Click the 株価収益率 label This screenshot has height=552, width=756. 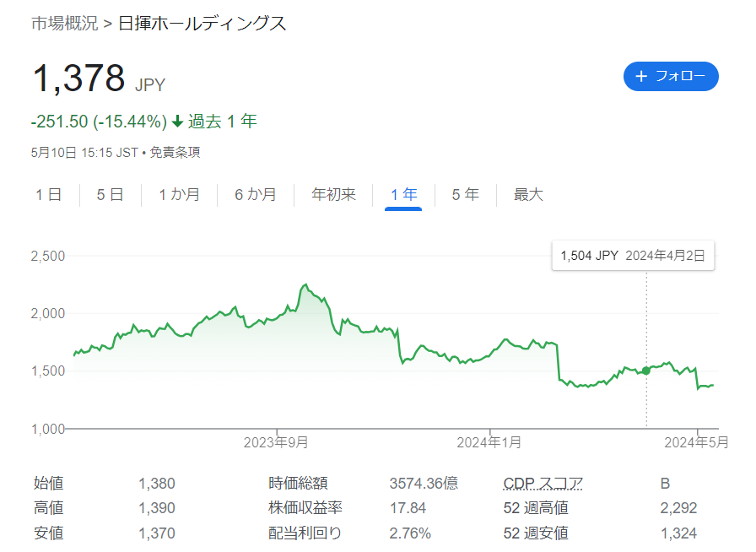[305, 508]
